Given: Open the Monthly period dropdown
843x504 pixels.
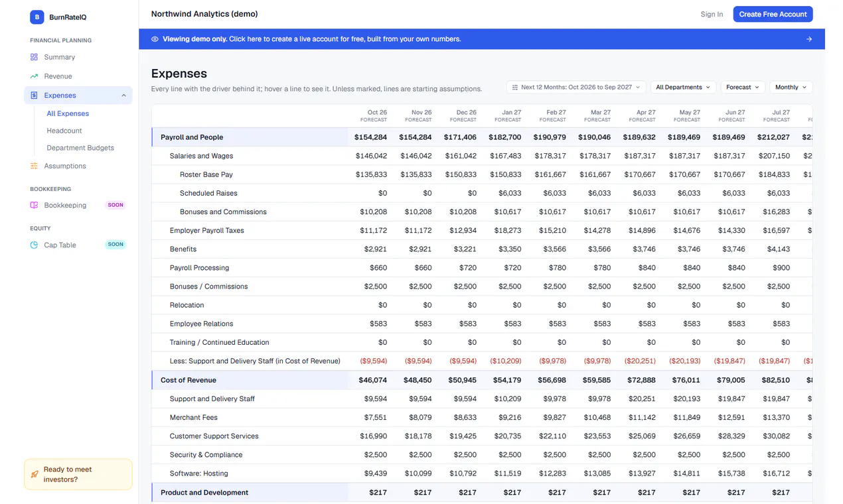Looking at the screenshot, I should coord(791,87).
